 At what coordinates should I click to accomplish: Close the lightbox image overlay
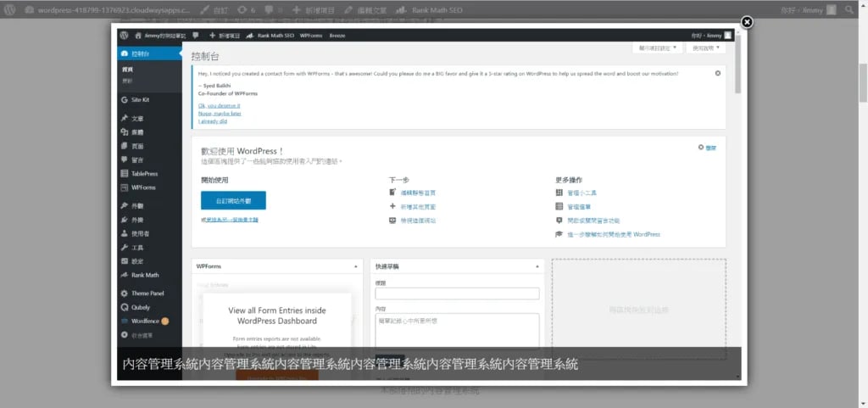click(x=747, y=22)
